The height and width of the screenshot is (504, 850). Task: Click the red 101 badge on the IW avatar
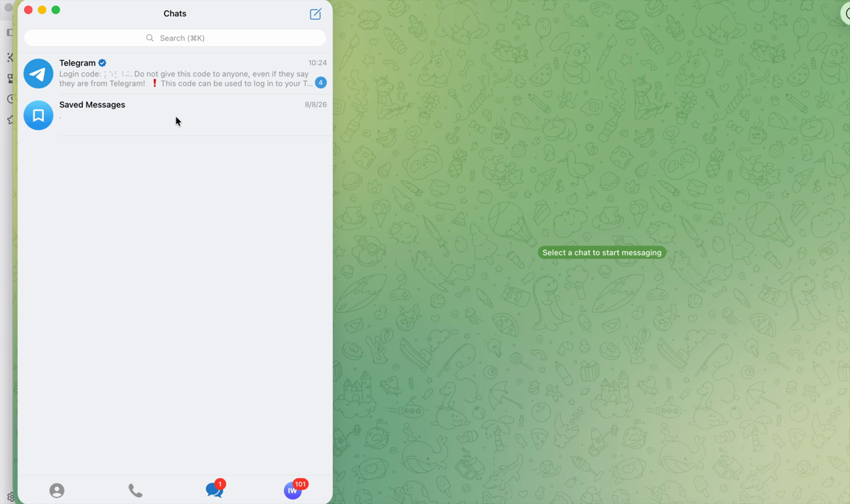300,484
